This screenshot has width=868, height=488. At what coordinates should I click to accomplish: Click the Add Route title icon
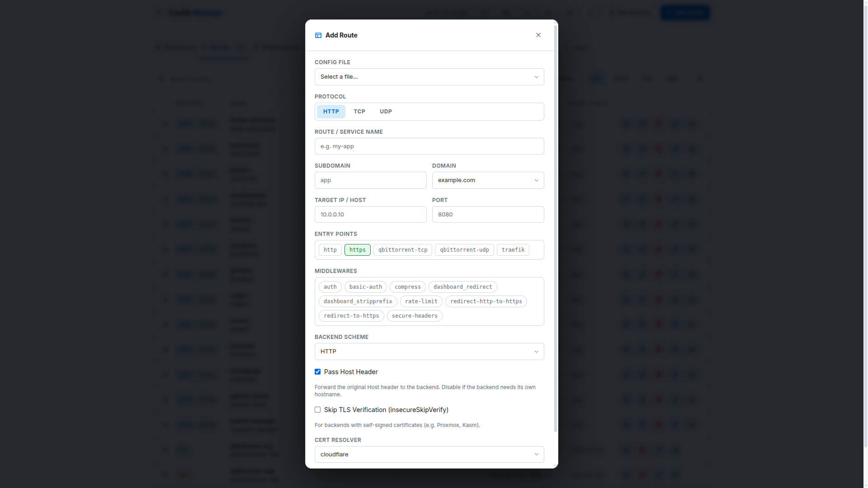318,35
